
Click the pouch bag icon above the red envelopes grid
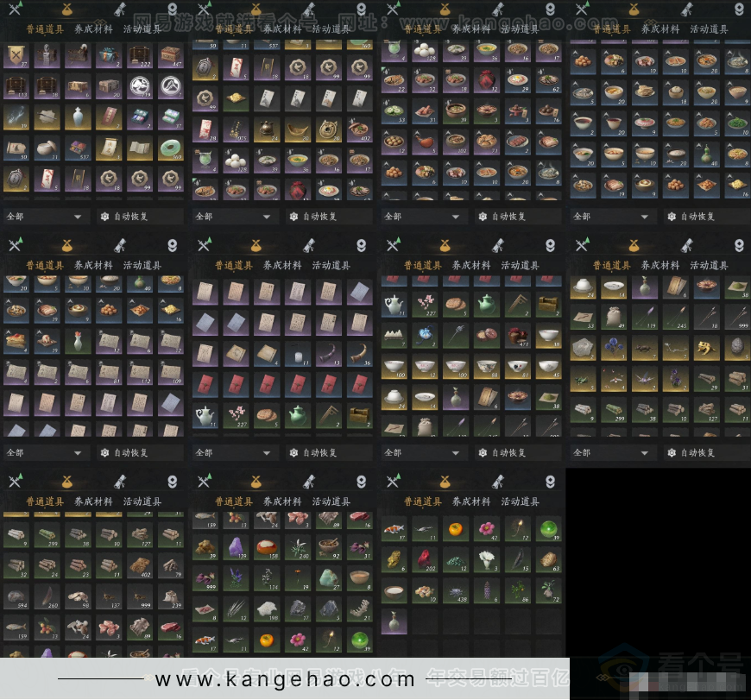[x=256, y=246]
